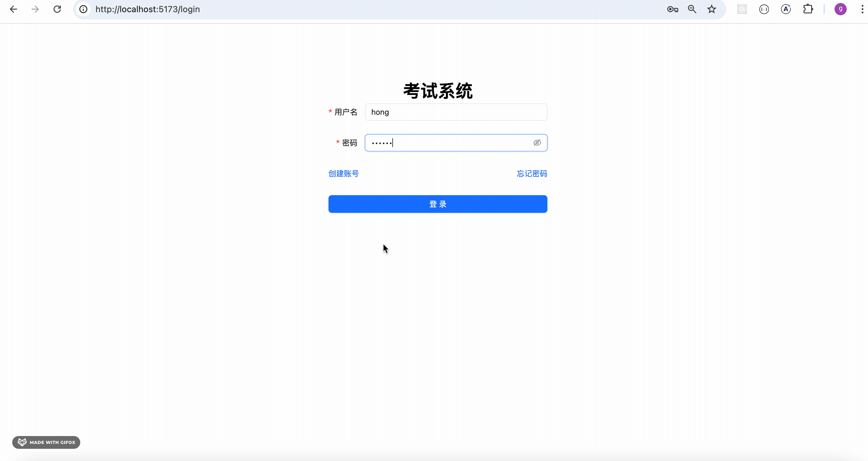Screen dimensions: 868x461
Task: Open the Extensions puzzle piece menu
Action: [808, 9]
